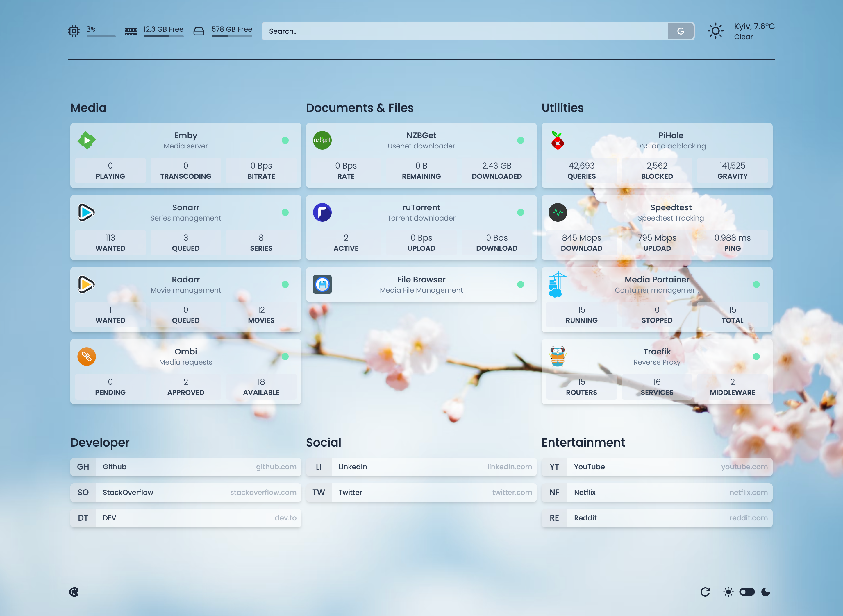Click the Radarr yellow arrow icon

click(87, 284)
